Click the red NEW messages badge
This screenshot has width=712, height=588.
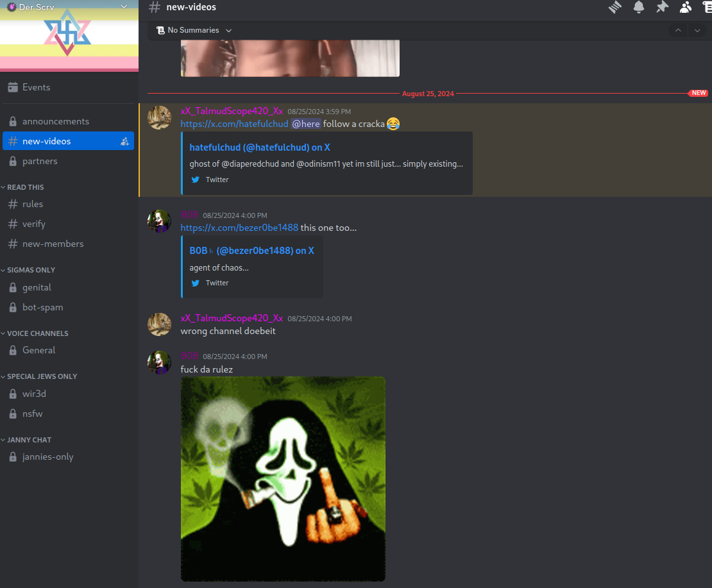tap(699, 93)
